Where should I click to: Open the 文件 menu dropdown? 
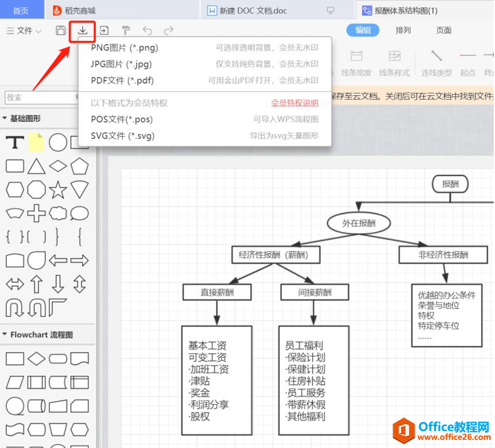coord(24,31)
